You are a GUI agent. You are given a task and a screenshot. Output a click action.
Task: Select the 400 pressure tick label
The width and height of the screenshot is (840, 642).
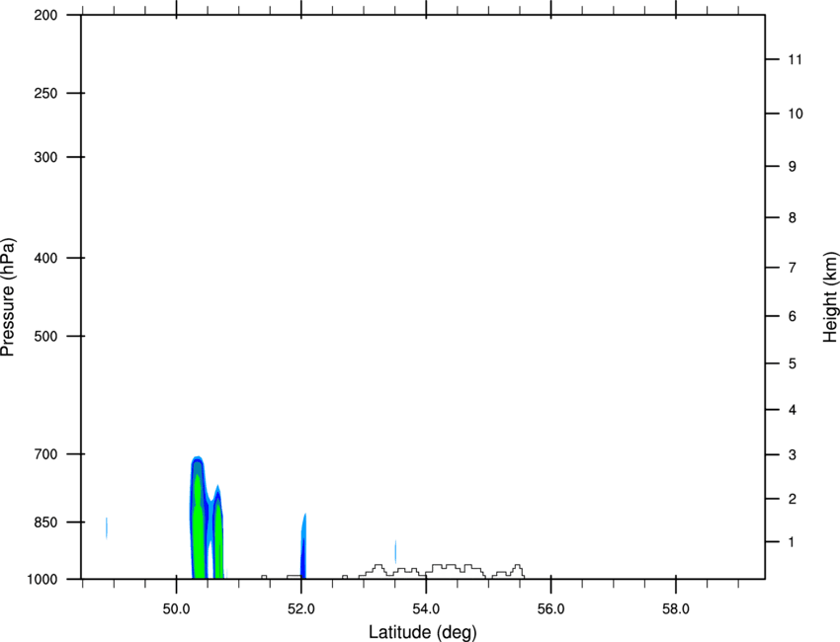tap(45, 258)
